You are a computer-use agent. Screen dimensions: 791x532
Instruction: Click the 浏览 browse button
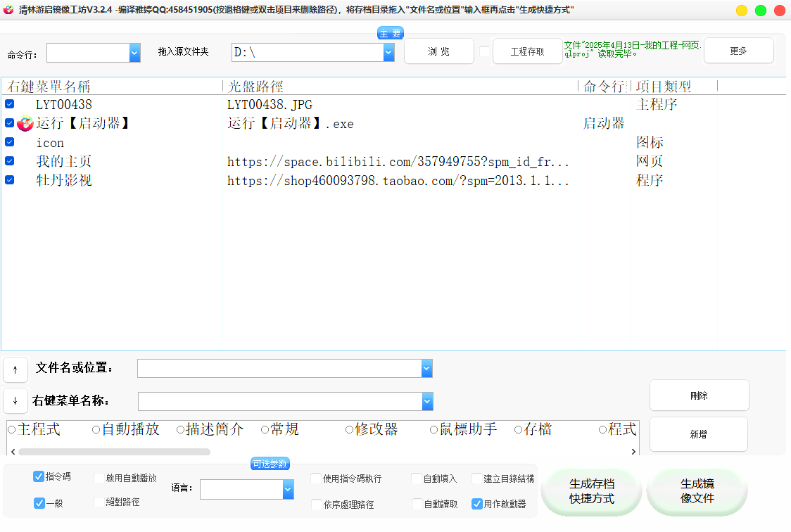click(439, 51)
